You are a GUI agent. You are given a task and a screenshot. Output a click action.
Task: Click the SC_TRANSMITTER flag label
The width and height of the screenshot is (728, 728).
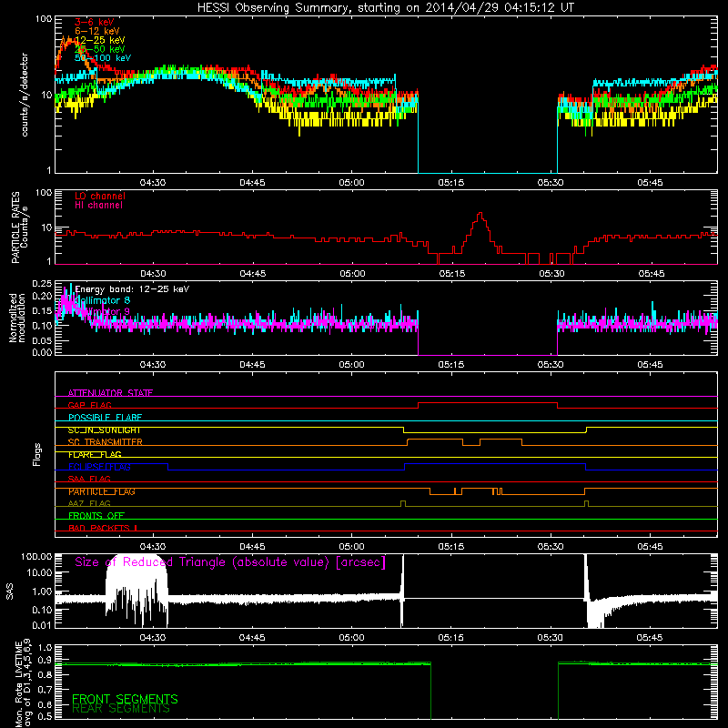point(106,442)
